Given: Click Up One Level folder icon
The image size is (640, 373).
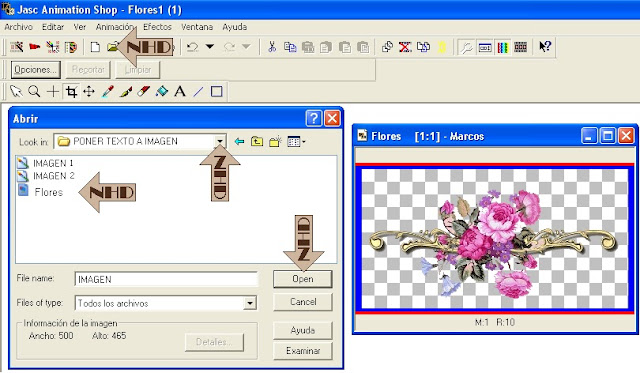Looking at the screenshot, I should coord(257,142).
